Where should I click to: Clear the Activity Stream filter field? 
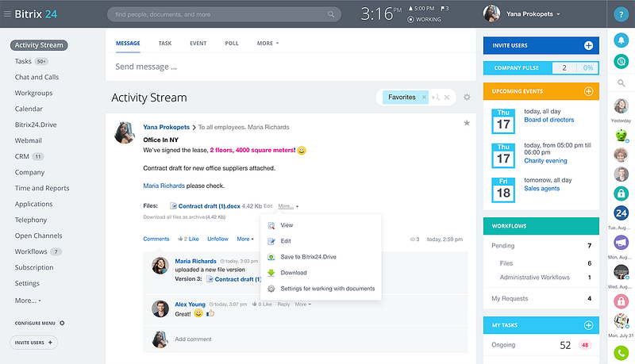coord(447,97)
